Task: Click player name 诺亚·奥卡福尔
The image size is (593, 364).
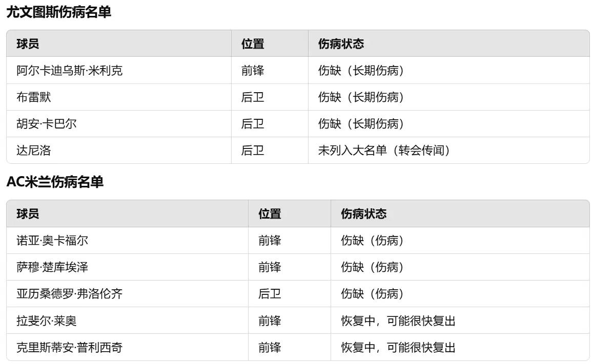Action: click(52, 241)
